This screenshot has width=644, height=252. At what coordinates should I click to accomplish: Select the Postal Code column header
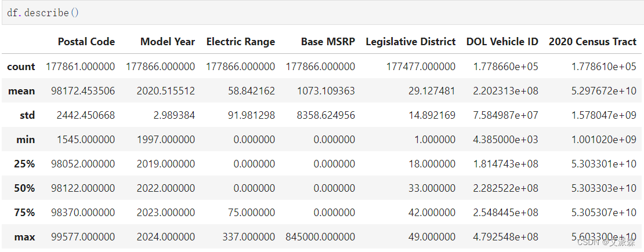86,42
